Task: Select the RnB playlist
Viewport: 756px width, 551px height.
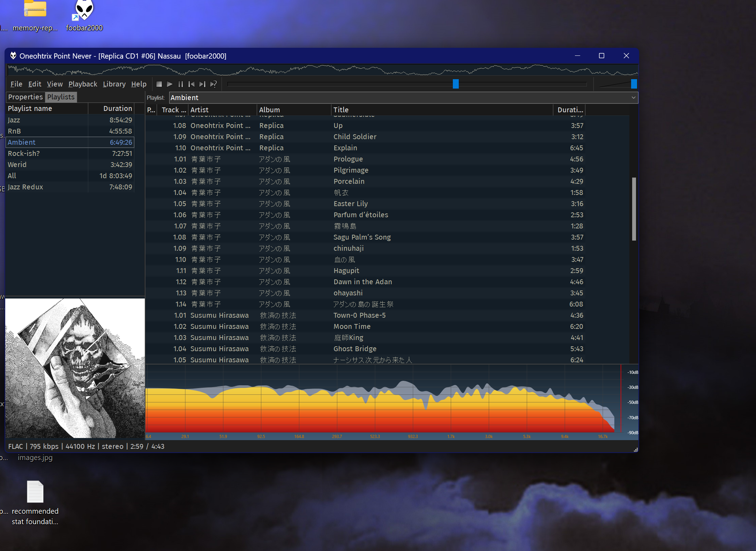Action: [x=70, y=131]
